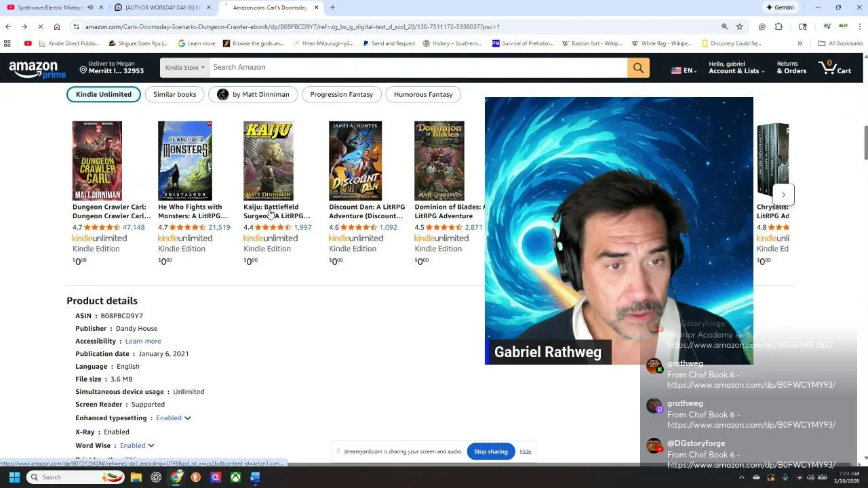The height and width of the screenshot is (488, 868).
Task: Open the YouTube bookmark icon
Action: coord(28,43)
